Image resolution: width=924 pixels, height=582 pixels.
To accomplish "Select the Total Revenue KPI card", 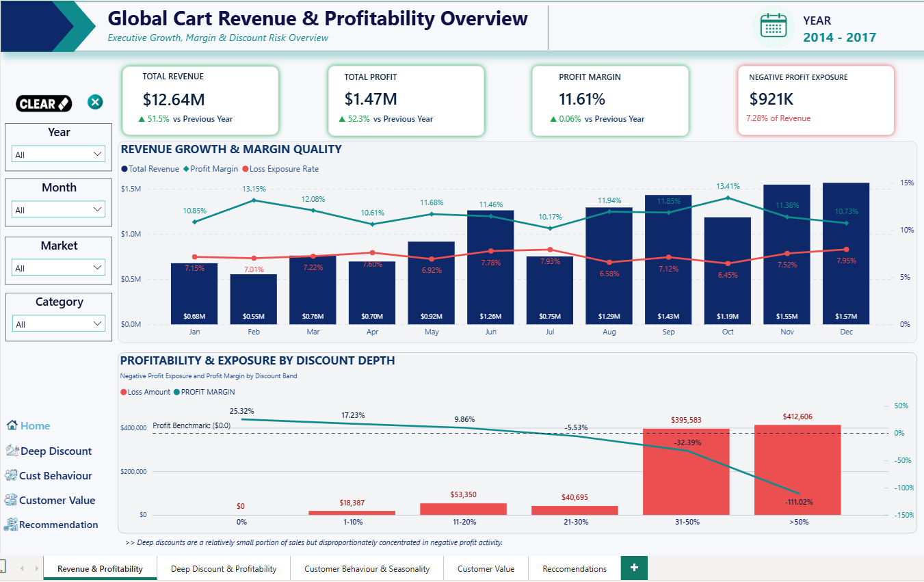I will 200,101.
